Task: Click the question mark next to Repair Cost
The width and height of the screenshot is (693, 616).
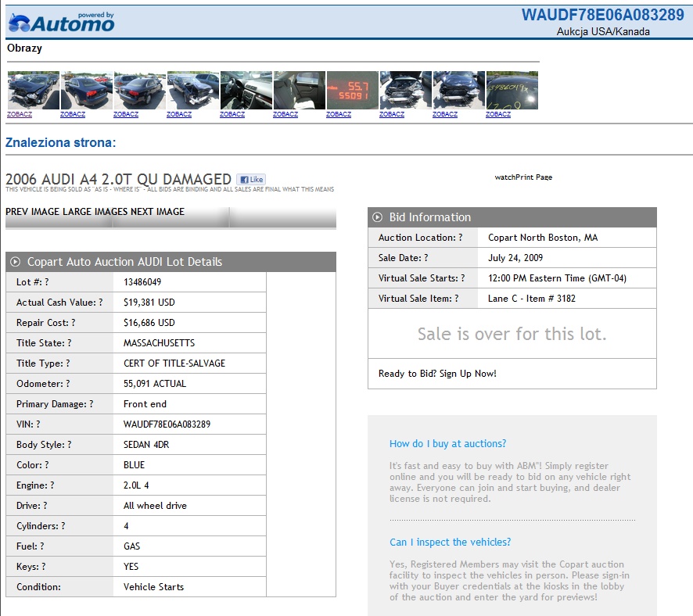Action: (x=74, y=323)
